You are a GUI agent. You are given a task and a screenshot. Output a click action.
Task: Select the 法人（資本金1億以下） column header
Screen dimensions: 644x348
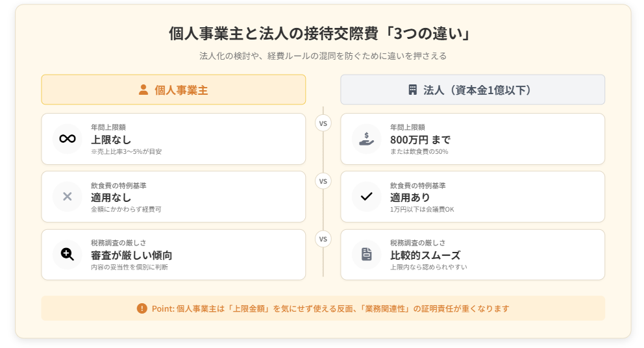473,90
